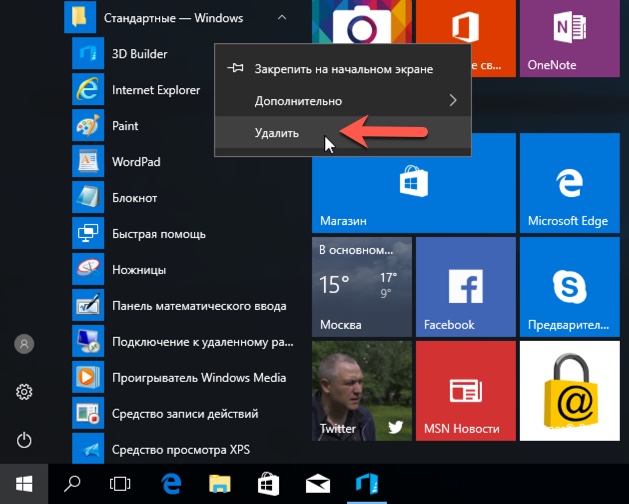The height and width of the screenshot is (504, 629).
Task: Click the Windows Start button in the taskbar
Action: point(24,484)
